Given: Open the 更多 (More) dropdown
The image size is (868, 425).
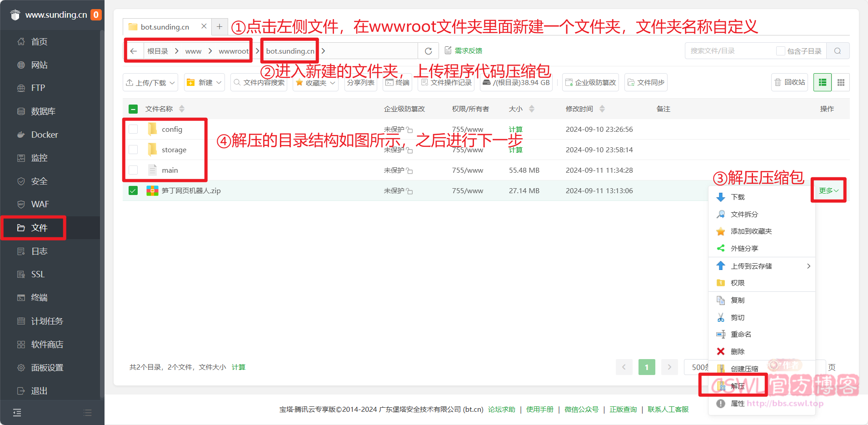Looking at the screenshot, I should point(828,190).
